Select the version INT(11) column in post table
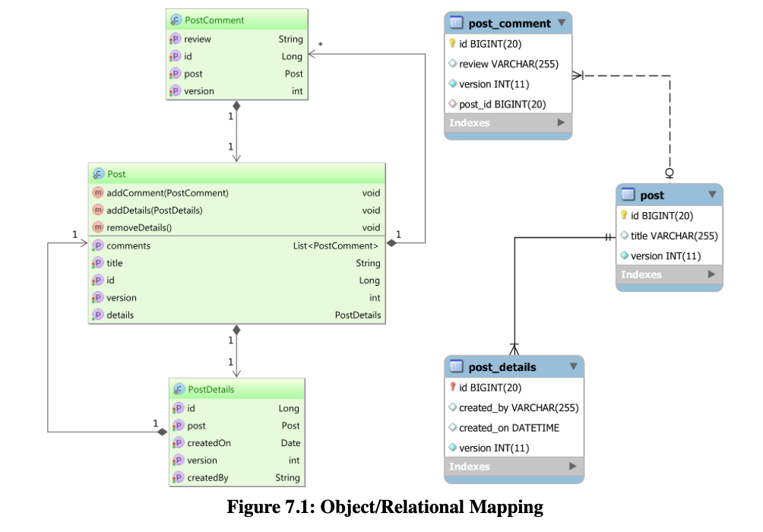The height and width of the screenshot is (532, 763). point(669,256)
